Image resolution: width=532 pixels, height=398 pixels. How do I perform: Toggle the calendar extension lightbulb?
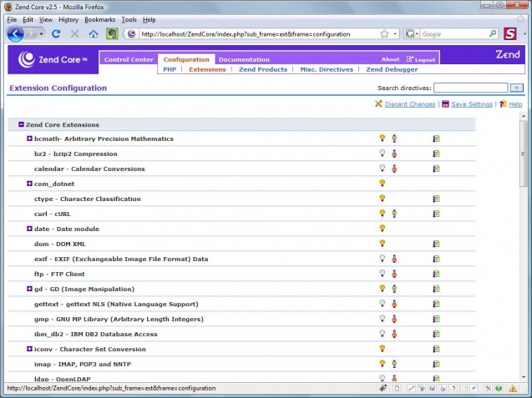point(382,168)
